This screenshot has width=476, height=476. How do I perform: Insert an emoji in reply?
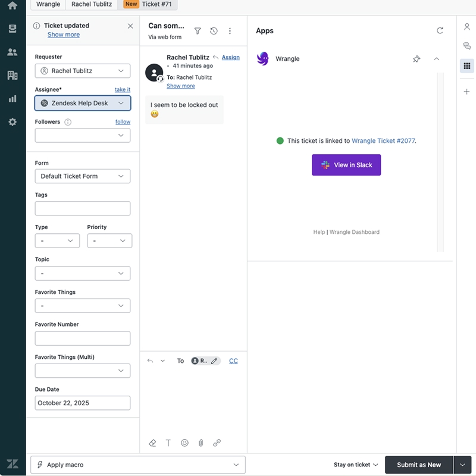tap(184, 443)
